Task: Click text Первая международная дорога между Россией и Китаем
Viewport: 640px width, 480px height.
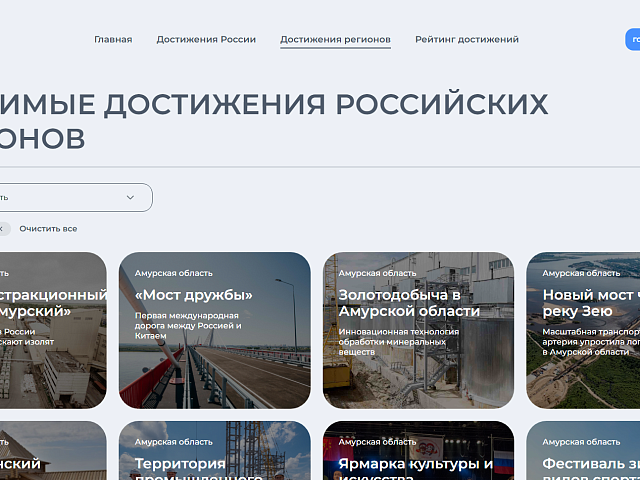Action: click(x=188, y=326)
